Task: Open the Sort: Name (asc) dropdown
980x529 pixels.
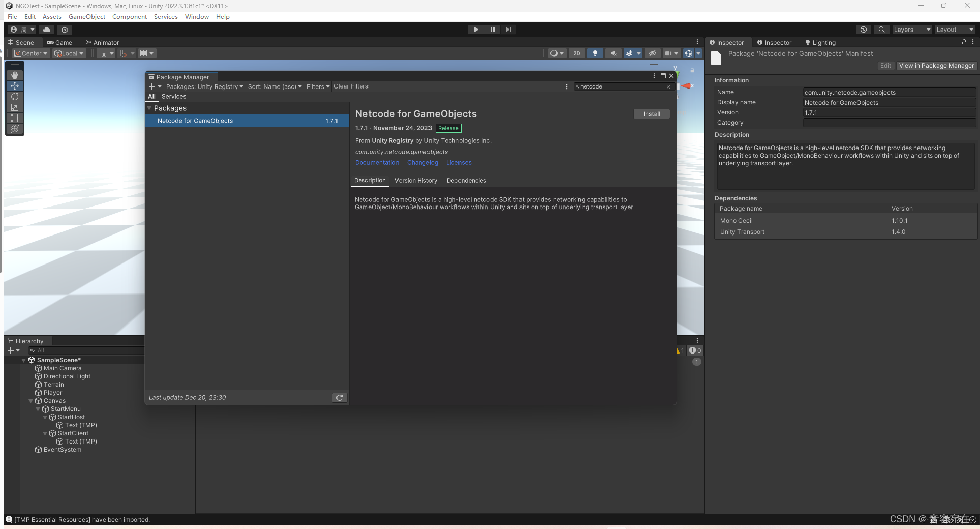Action: coord(274,86)
